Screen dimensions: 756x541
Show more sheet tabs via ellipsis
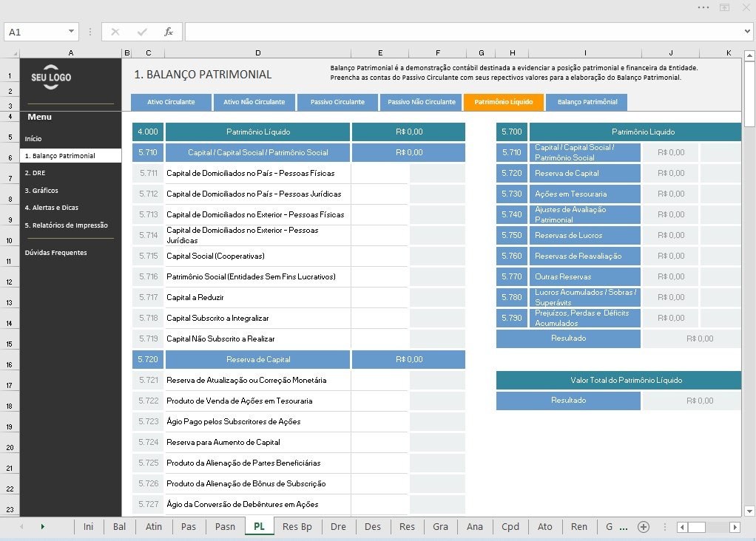[x=624, y=528]
